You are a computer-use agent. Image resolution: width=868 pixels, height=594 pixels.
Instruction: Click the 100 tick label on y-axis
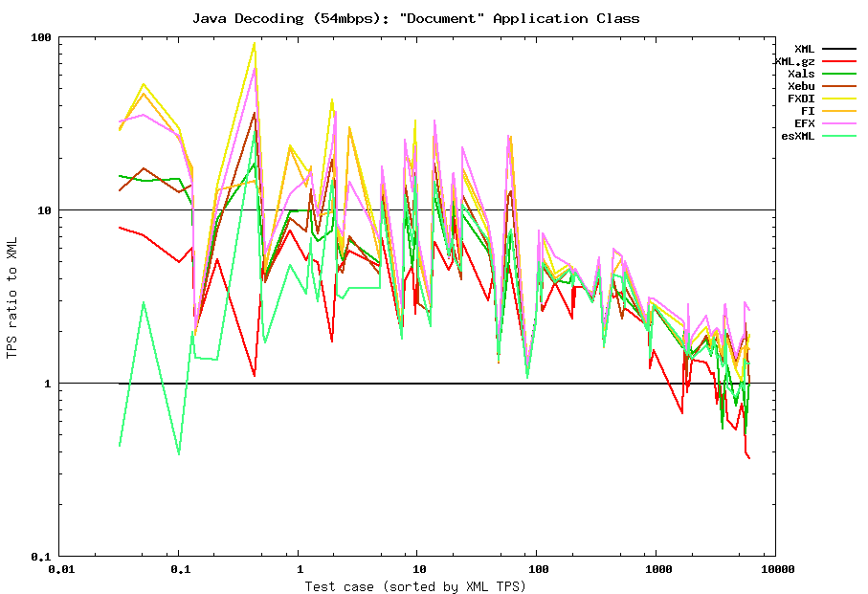[41, 37]
